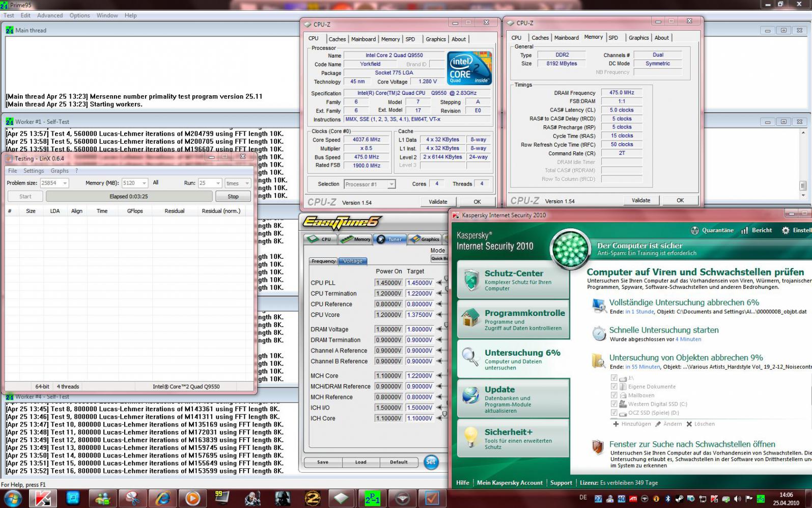
Task: Click the Update globe icon in Kaspersky
Action: (x=470, y=395)
